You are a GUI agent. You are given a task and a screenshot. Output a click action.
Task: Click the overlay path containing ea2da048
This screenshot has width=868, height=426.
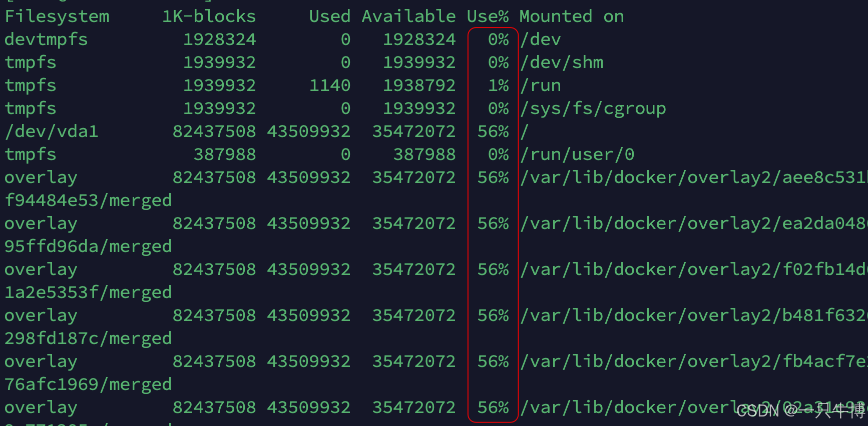point(693,223)
